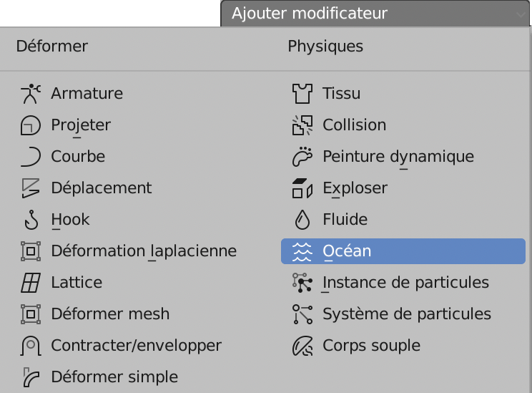Screen dimensions: 532x393
Task: Add the Instance de particules modifier
Action: point(405,283)
